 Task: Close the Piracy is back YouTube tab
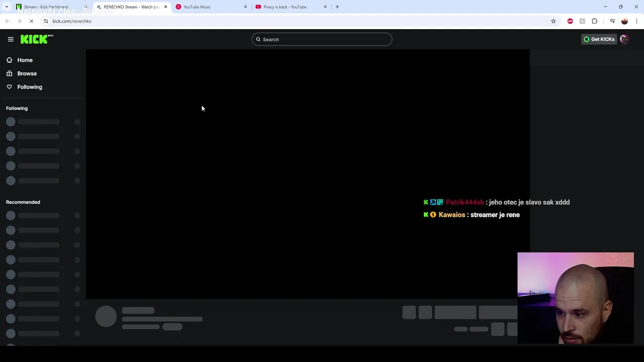tap(325, 7)
